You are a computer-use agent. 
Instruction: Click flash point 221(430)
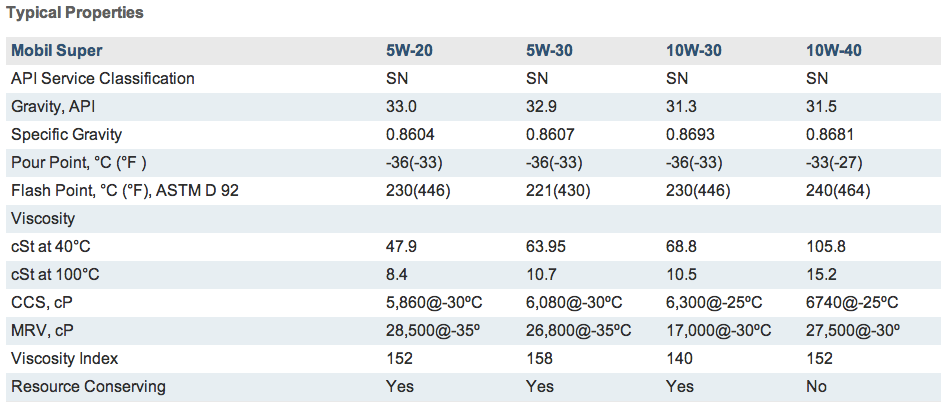point(558,191)
